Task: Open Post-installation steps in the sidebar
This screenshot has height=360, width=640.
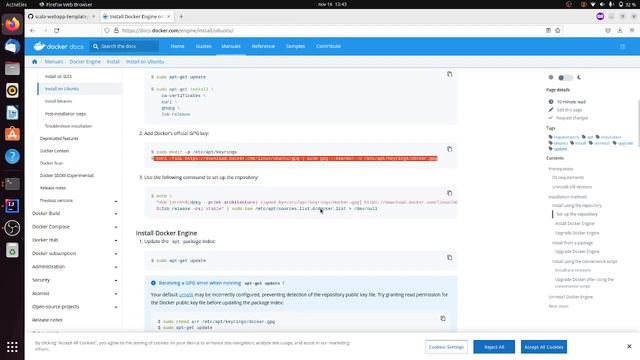Action: tap(65, 114)
